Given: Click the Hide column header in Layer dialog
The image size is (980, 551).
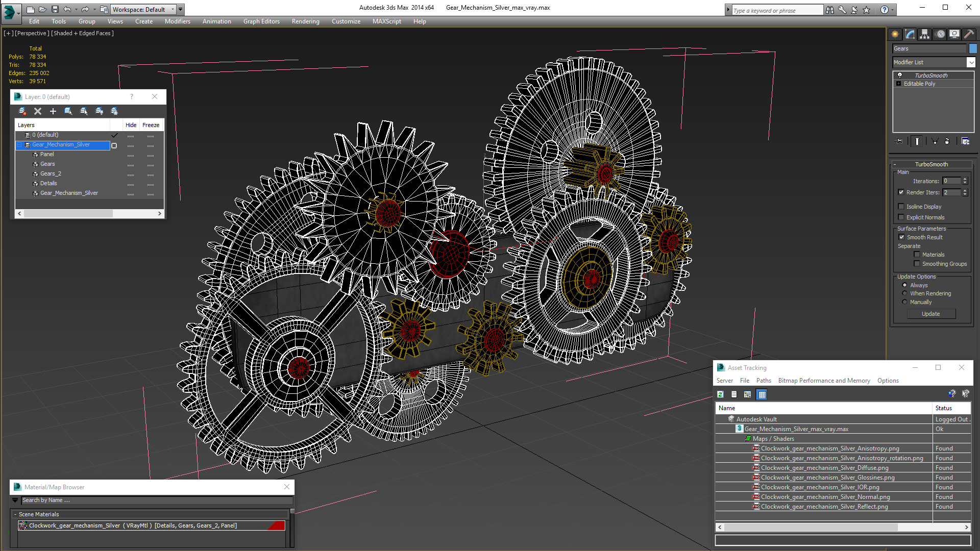Looking at the screenshot, I should coord(131,125).
